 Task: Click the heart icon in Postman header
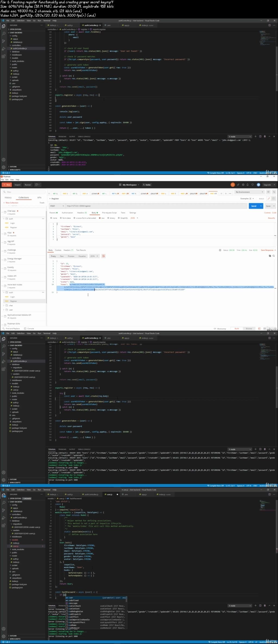(x=252, y=185)
